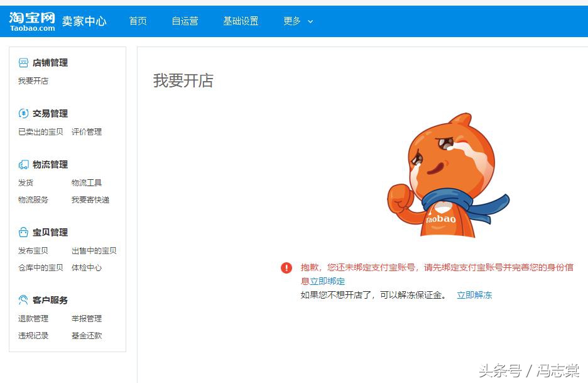Image resolution: width=588 pixels, height=383 pixels.
Task: Click 已卖出的宝贝 sold items link
Action: [42, 131]
